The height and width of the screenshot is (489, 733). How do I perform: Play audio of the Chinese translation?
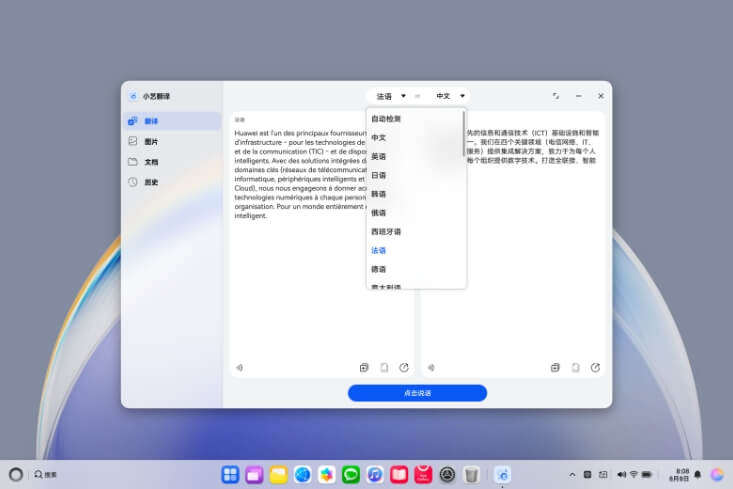[x=431, y=367]
